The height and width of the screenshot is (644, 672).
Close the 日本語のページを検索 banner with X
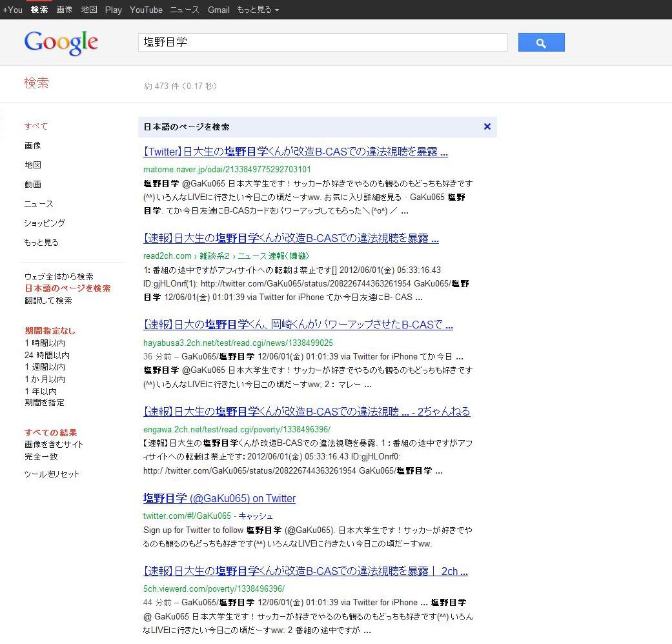pos(487,127)
